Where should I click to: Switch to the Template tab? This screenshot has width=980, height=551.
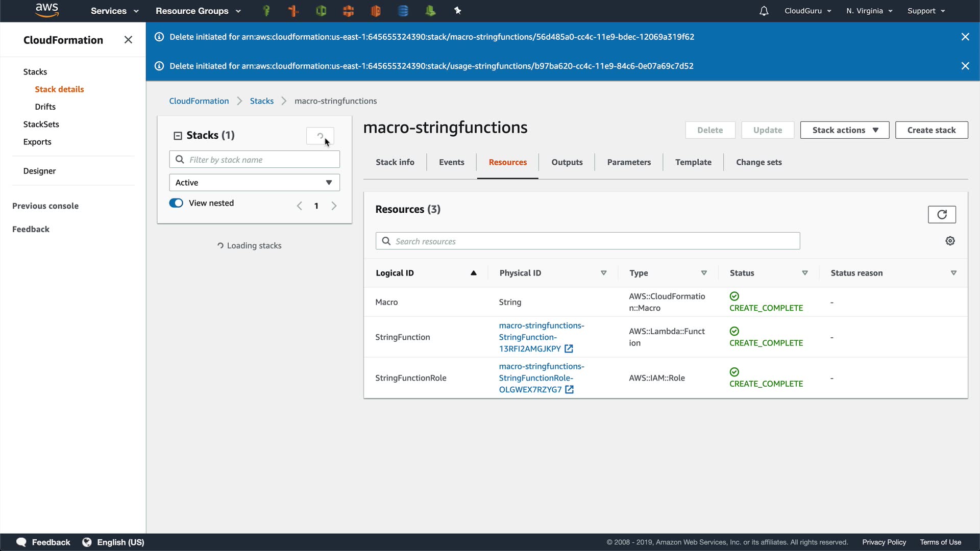pos(693,162)
